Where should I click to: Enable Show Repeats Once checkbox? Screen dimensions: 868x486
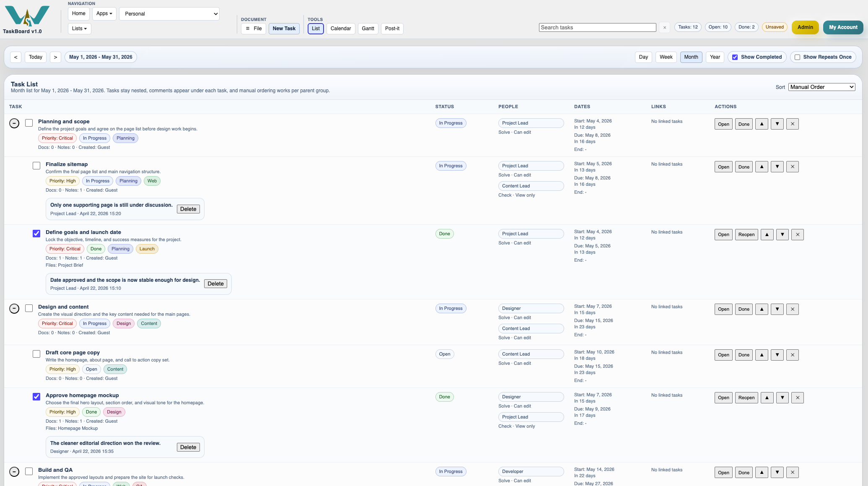click(x=797, y=57)
